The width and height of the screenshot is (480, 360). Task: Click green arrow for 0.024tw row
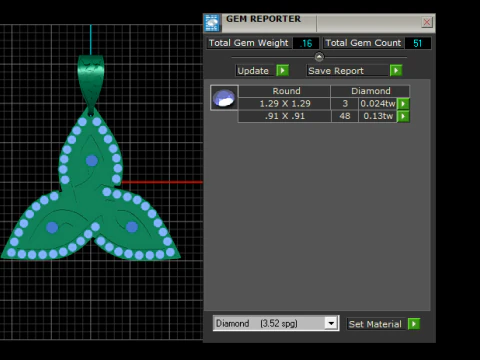pyautogui.click(x=403, y=104)
